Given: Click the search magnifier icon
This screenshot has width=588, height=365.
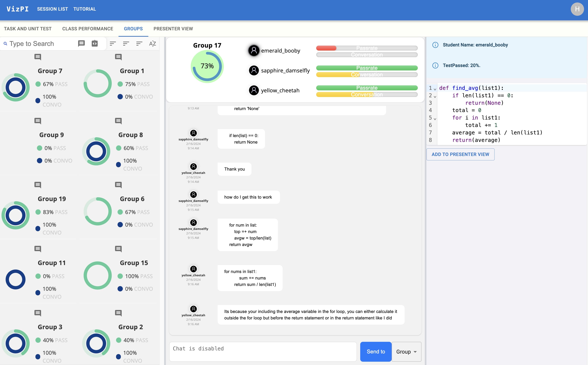Looking at the screenshot, I should point(5,44).
